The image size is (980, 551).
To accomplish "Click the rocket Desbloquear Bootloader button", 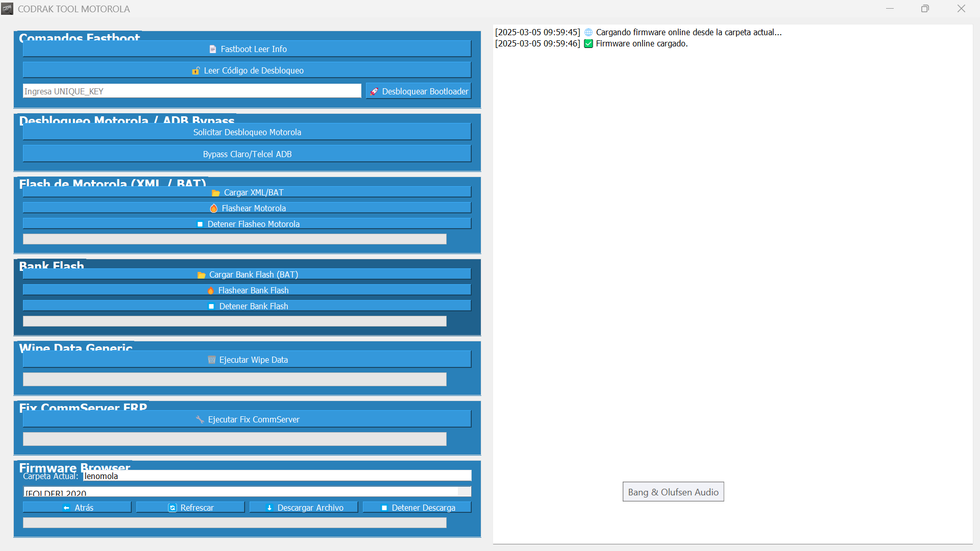I will (x=419, y=91).
